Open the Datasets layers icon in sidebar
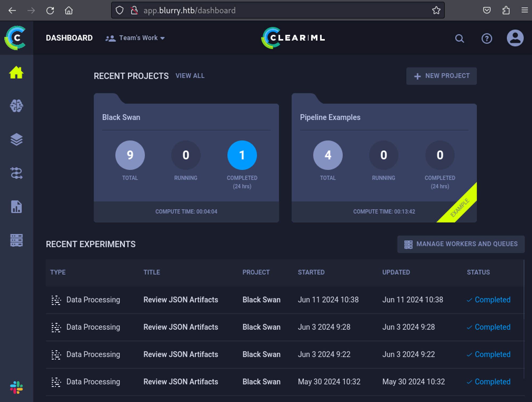Image resolution: width=532 pixels, height=402 pixels. pyautogui.click(x=16, y=139)
